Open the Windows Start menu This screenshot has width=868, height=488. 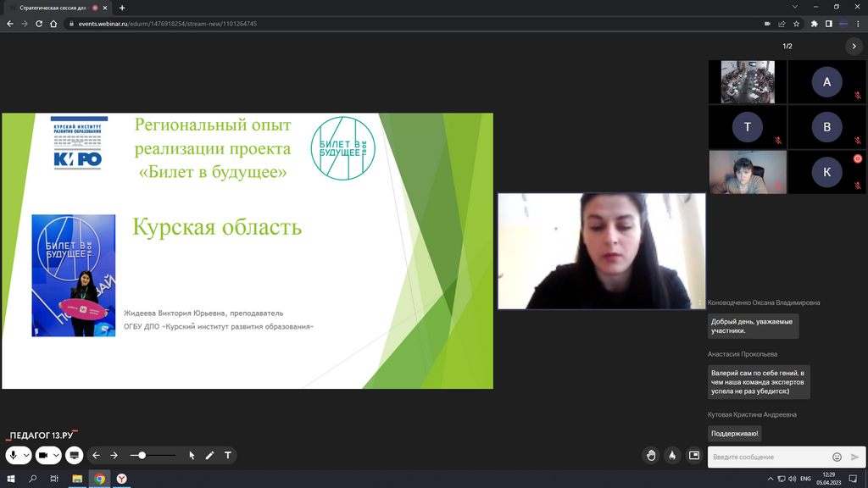point(10,479)
